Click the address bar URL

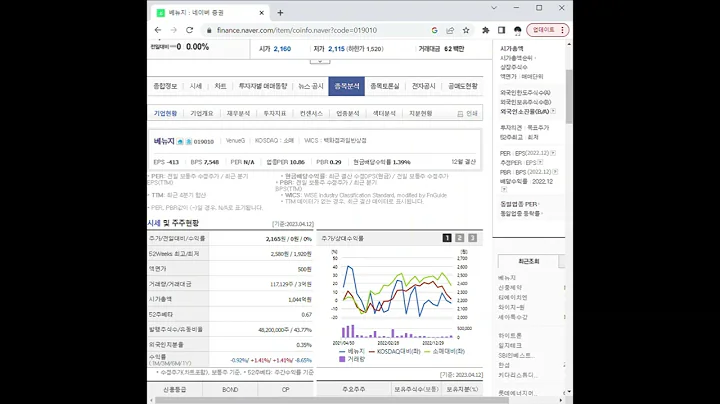tap(297, 30)
